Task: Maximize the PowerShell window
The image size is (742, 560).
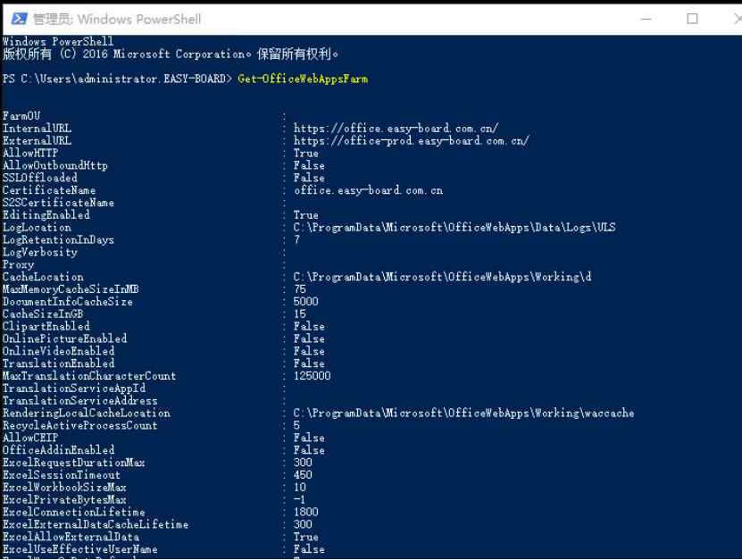Action: (692, 19)
